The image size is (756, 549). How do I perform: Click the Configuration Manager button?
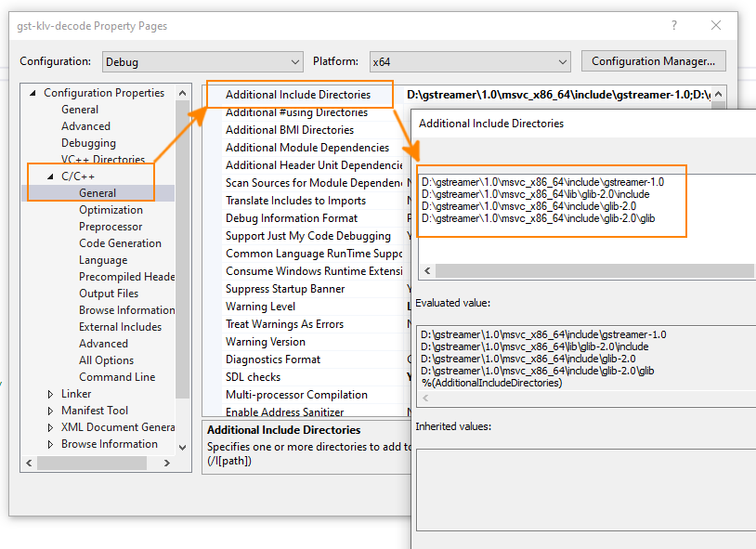click(x=653, y=61)
